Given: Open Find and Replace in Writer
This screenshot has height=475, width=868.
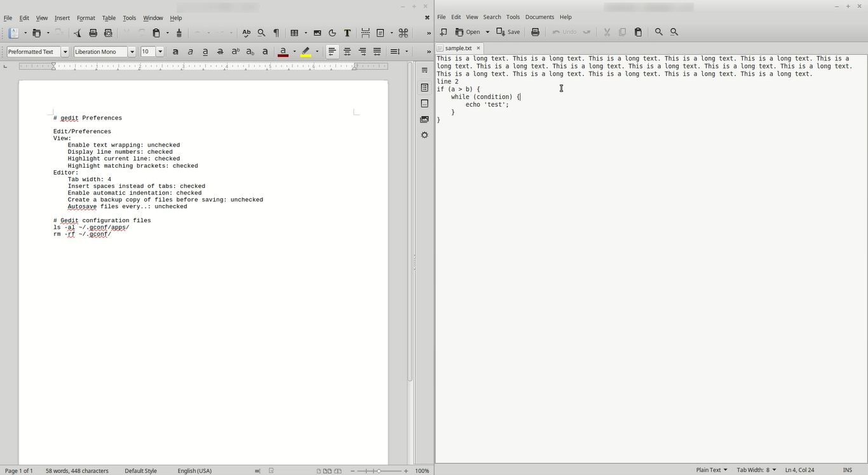Looking at the screenshot, I should 261,33.
